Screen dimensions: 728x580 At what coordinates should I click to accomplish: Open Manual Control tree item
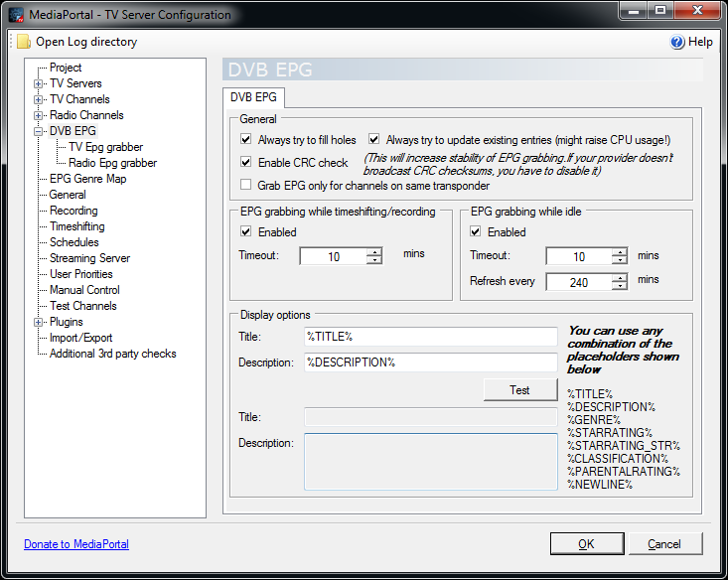[x=84, y=290]
